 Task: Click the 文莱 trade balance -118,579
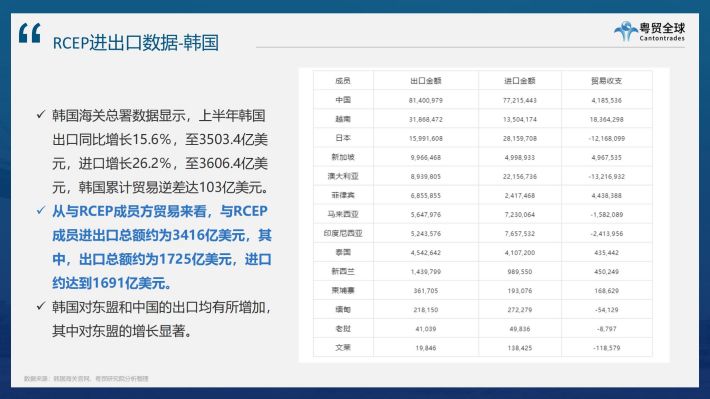tap(607, 348)
